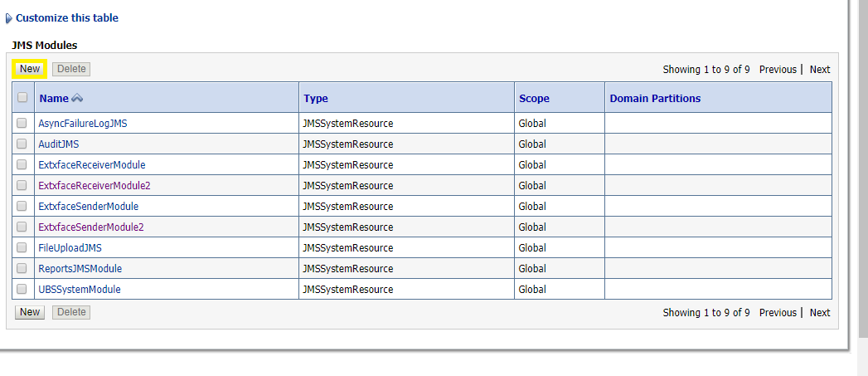Toggle the checkbox for FileUploadJMS
Viewport: 868px width, 376px height.
(x=22, y=247)
